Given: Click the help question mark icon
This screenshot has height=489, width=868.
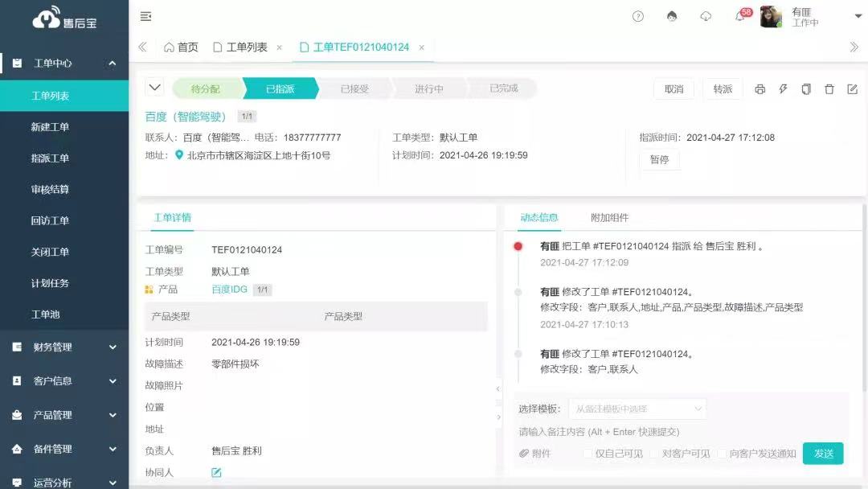Looking at the screenshot, I should click(638, 17).
